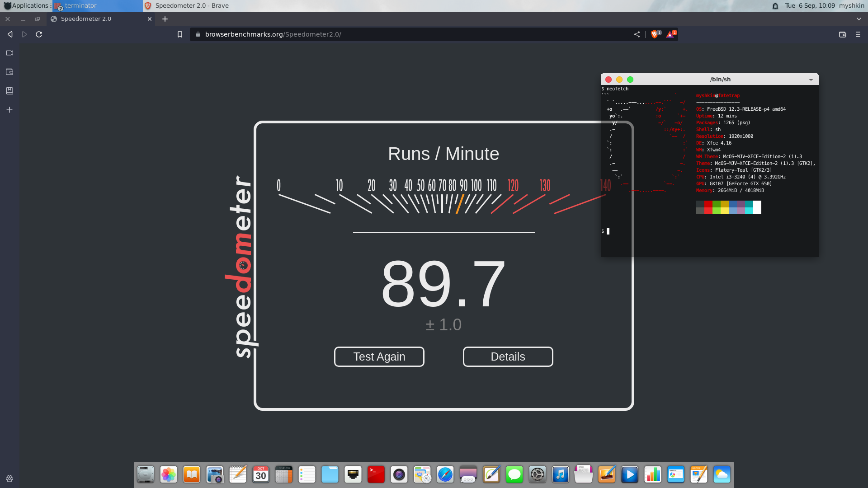Click the cyan color block in neofetch output
This screenshot has height=488, width=868.
[x=749, y=207]
